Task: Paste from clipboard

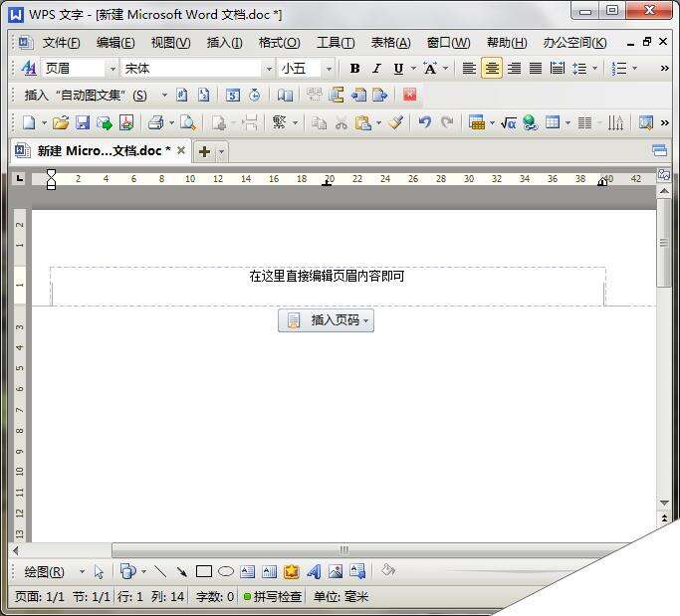Action: [362, 123]
